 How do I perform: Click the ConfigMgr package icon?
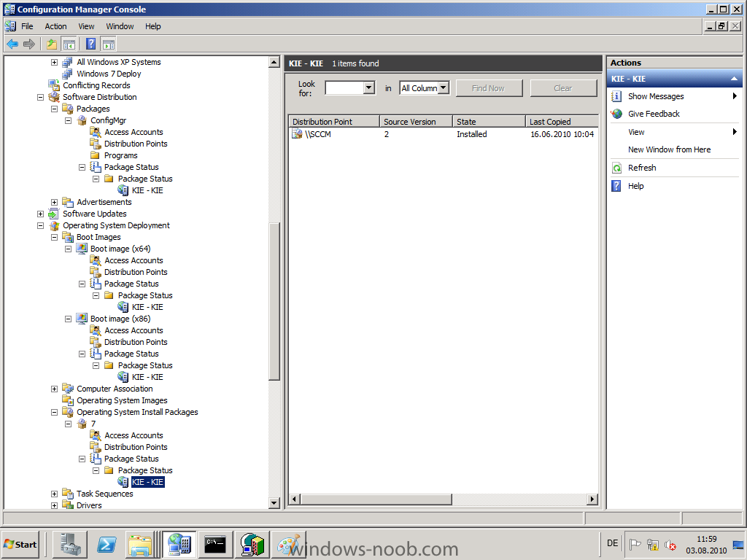click(x=82, y=120)
